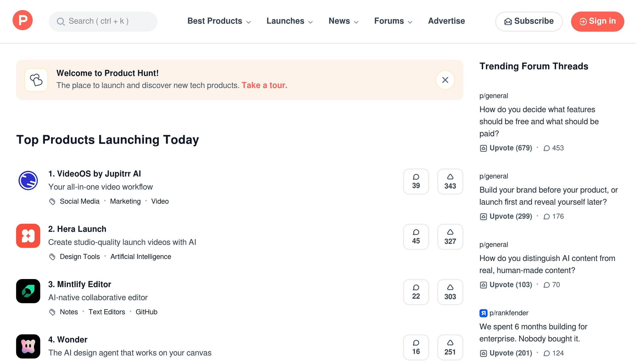644x362 pixels.
Task: Select the GitHub tag
Action: (146, 312)
